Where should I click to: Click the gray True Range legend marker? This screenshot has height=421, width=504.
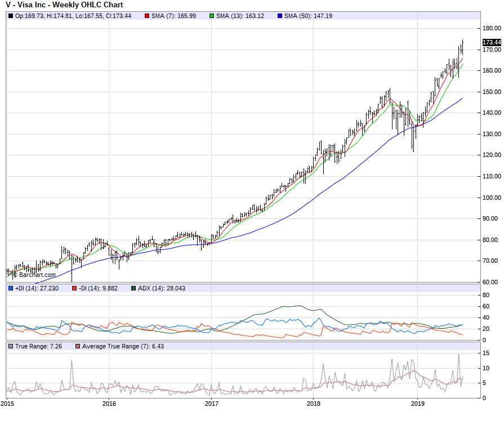point(11,346)
